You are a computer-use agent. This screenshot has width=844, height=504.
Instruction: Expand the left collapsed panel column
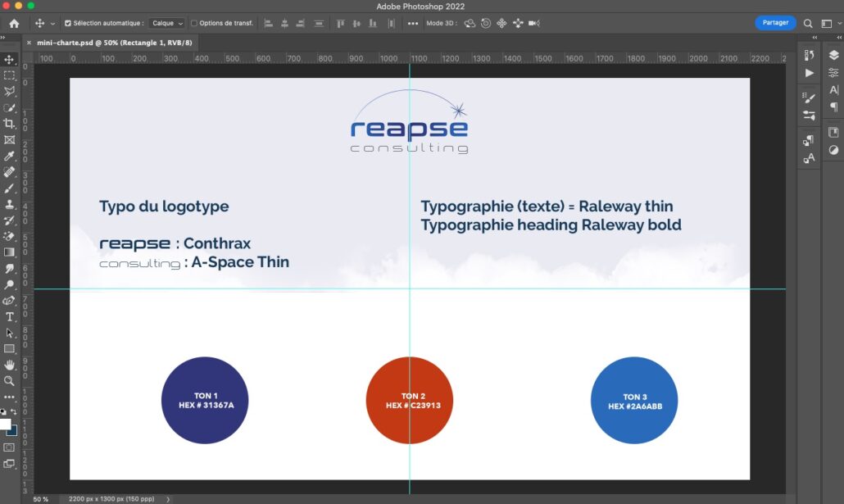tap(815, 37)
